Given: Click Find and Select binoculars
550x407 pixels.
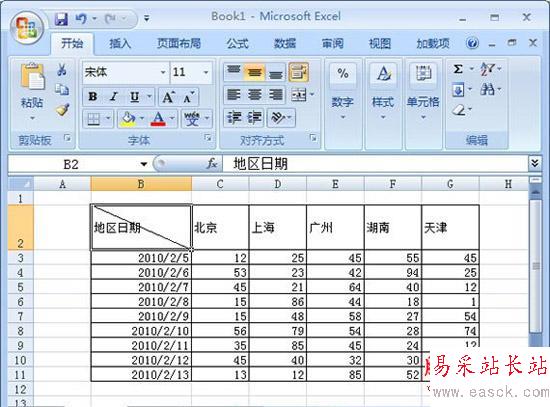Looking at the screenshot, I should tap(488, 89).
